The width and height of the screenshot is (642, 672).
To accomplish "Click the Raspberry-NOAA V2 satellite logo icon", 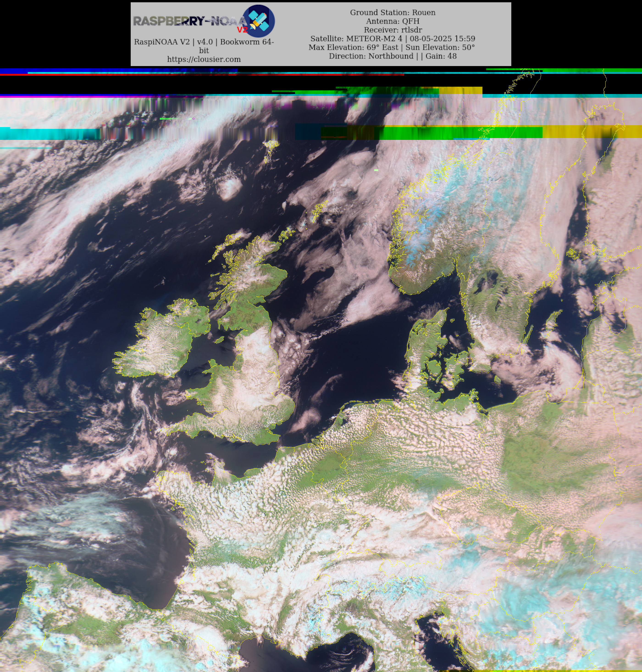I will [x=259, y=21].
